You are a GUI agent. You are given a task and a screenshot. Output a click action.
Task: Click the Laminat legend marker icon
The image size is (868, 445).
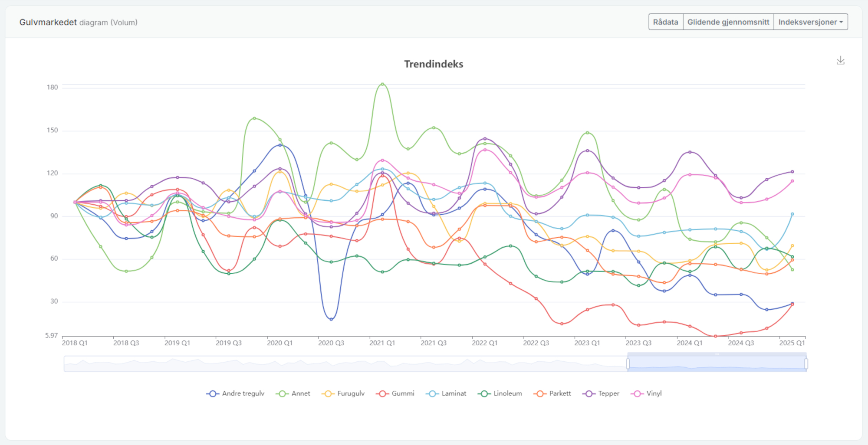(432, 394)
